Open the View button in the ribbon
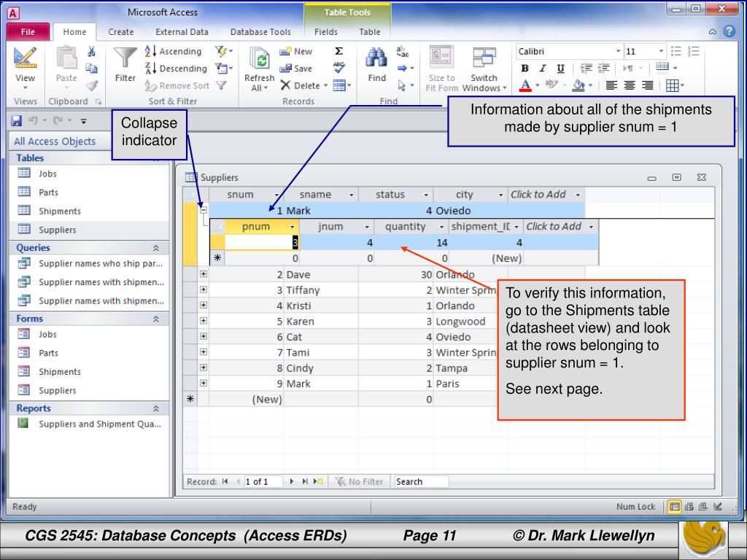Image resolution: width=747 pixels, height=560 pixels. 25,66
